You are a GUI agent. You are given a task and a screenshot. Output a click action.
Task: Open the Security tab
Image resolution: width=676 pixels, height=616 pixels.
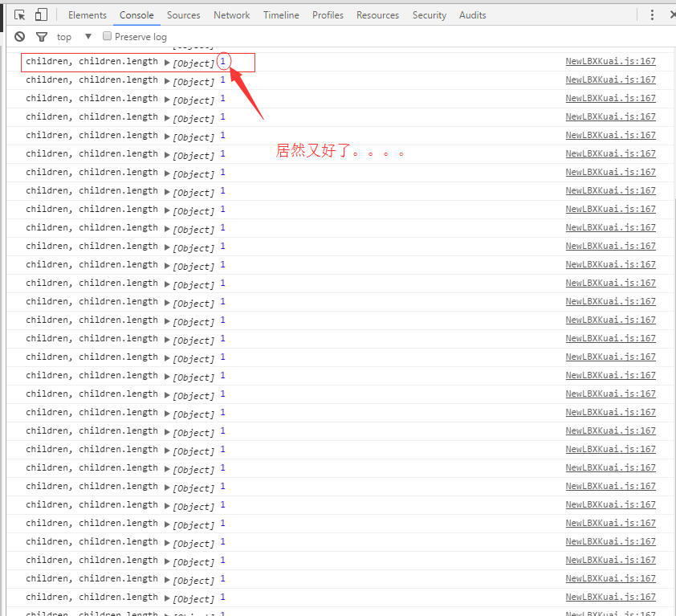430,15
